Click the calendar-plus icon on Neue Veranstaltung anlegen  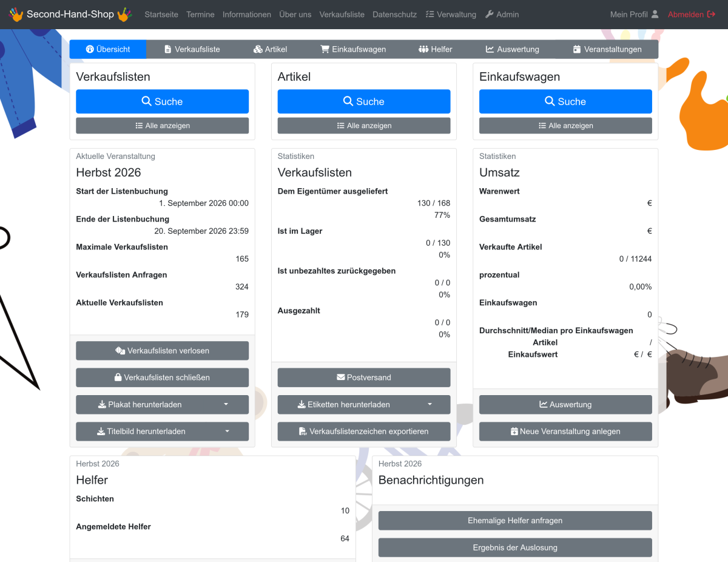tap(514, 432)
